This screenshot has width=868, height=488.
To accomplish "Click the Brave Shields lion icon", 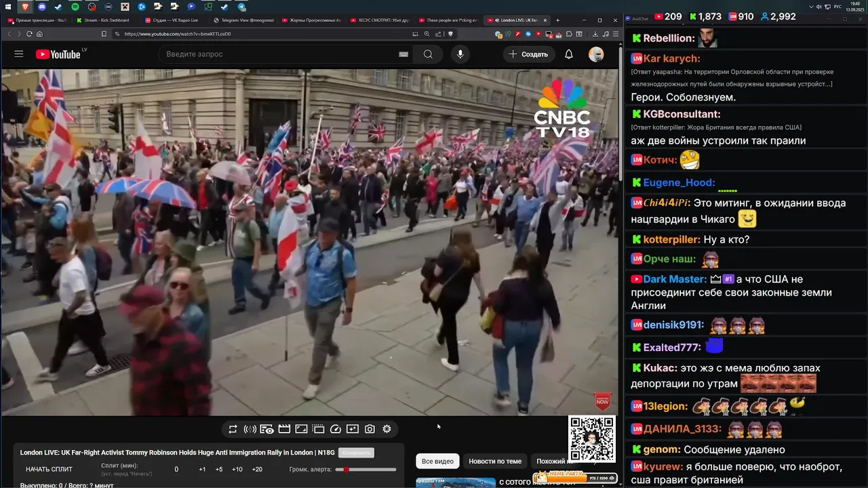I will click(450, 34).
